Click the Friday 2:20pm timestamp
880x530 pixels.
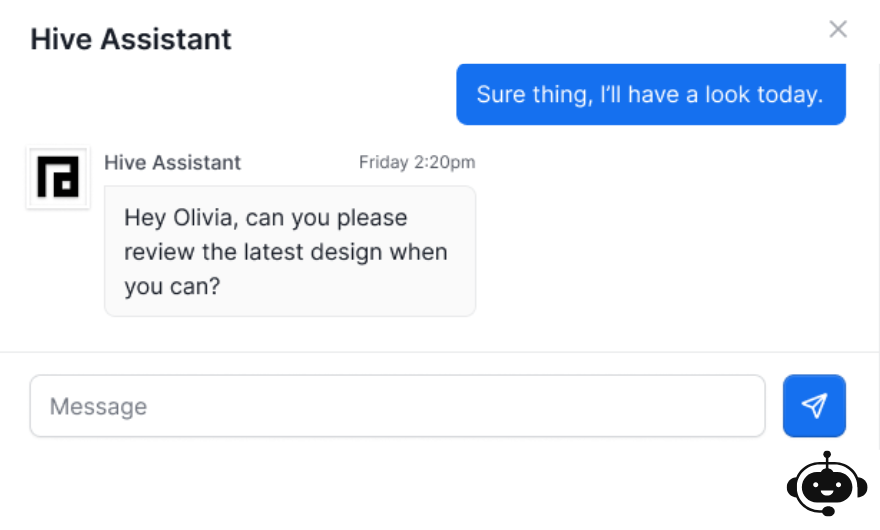coord(417,162)
